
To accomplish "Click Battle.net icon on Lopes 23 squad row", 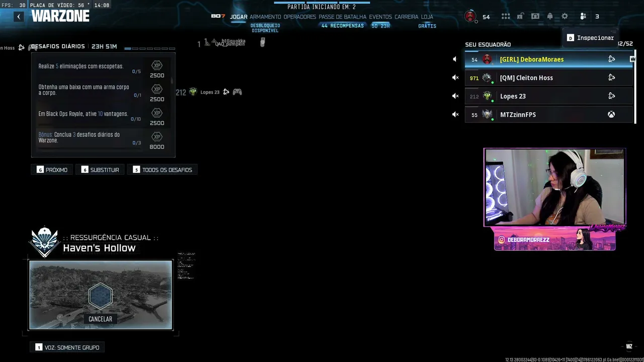I will pyautogui.click(x=611, y=96).
